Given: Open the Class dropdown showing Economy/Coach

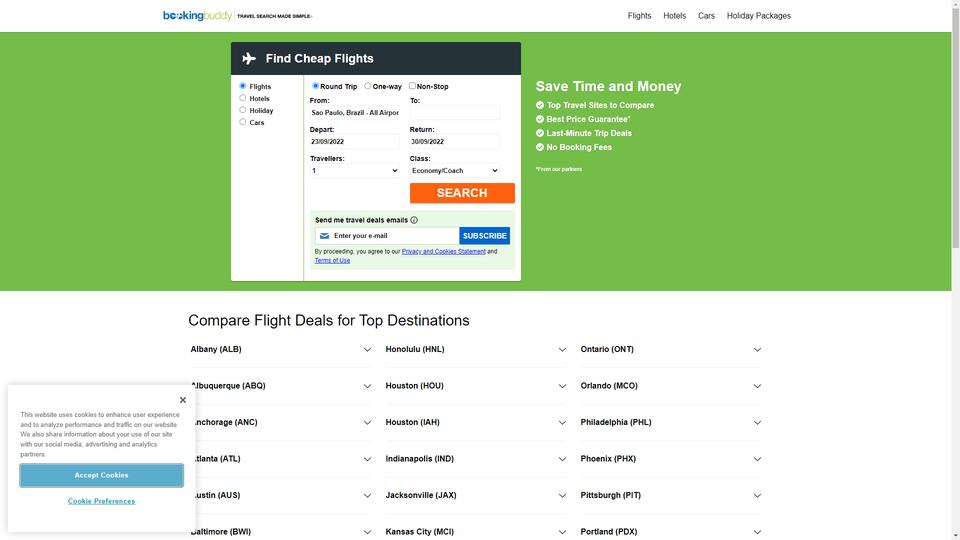Looking at the screenshot, I should tap(454, 171).
